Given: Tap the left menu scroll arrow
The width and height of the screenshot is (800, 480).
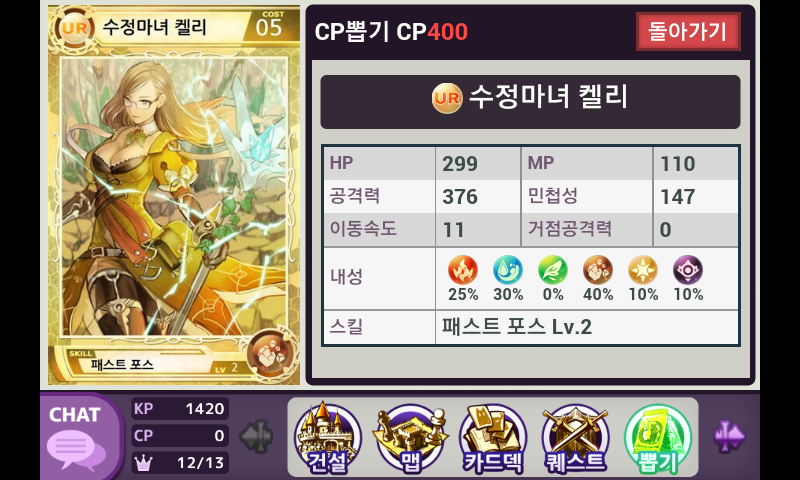Looking at the screenshot, I should pos(257,436).
